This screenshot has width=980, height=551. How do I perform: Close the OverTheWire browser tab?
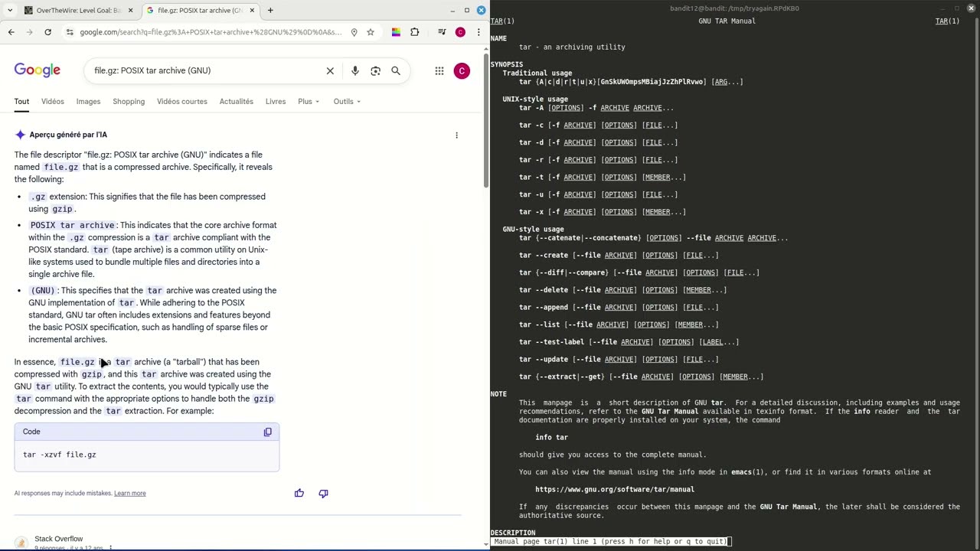click(x=130, y=10)
